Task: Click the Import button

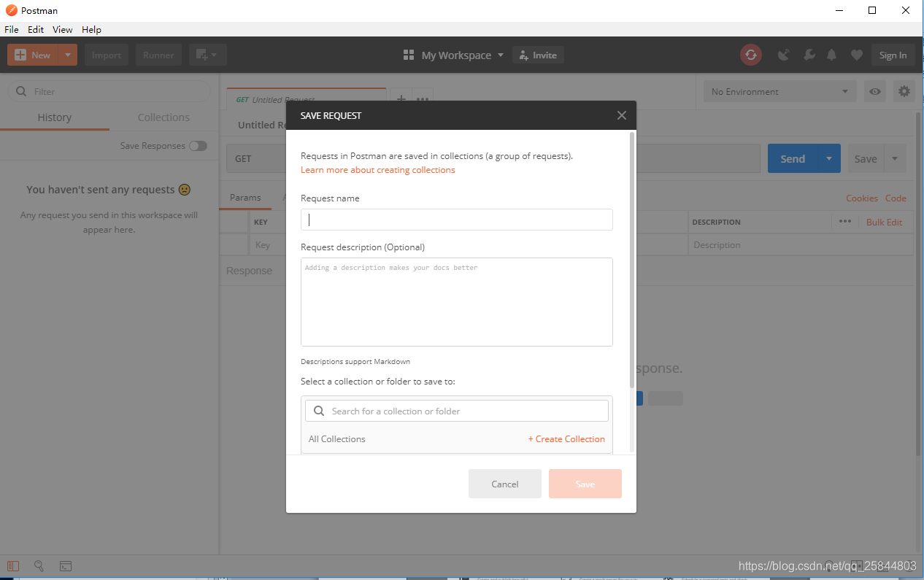Action: tap(107, 55)
